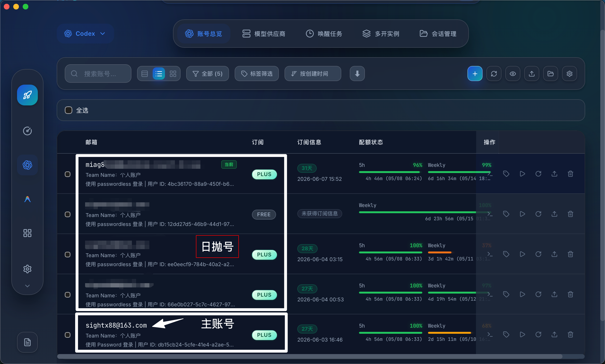Click the FREE row Weekly quota bar
Viewport: 605px width, 364px height.
tap(425, 212)
